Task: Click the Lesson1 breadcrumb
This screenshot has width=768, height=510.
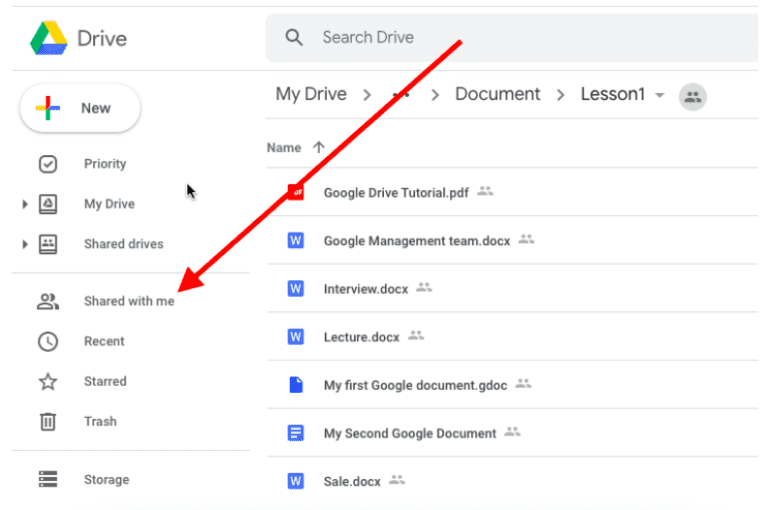Action: pos(613,94)
